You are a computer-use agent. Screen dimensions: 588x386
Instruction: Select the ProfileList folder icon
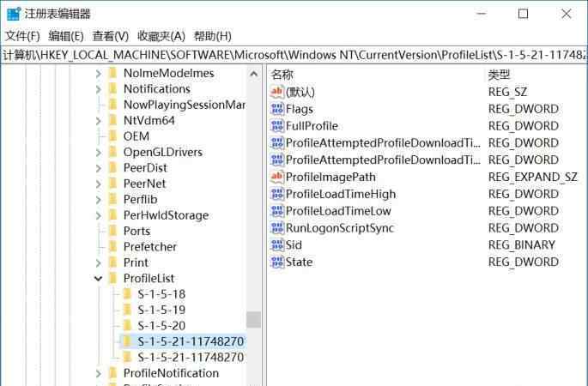coord(112,278)
